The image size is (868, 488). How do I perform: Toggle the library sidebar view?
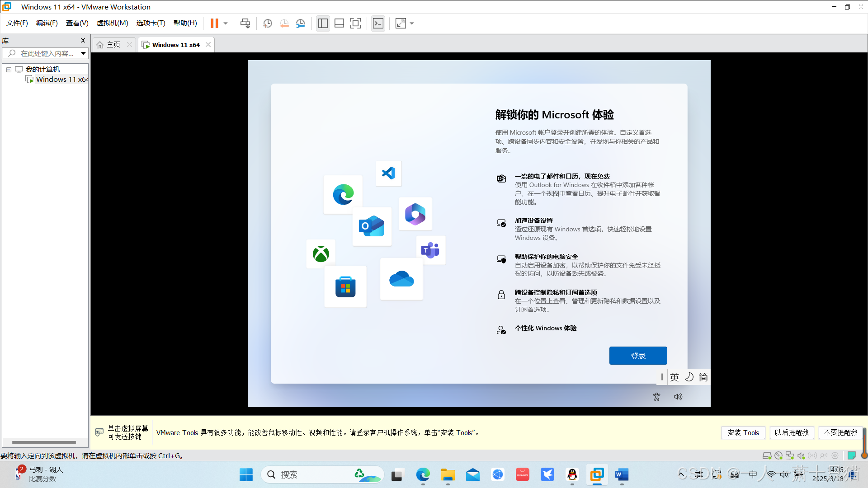[323, 23]
